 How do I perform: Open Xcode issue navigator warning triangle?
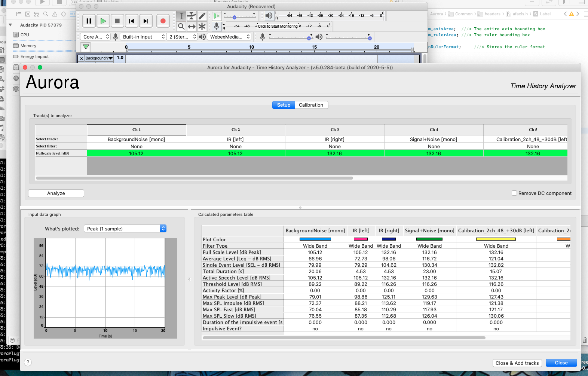point(55,14)
